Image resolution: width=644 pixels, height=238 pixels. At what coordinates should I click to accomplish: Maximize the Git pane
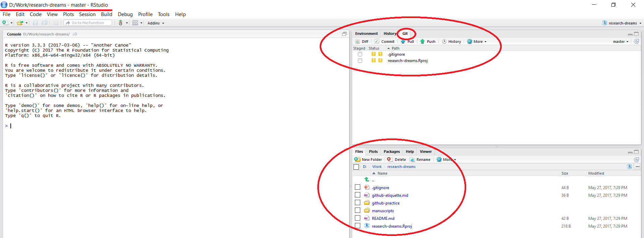pyautogui.click(x=636, y=34)
